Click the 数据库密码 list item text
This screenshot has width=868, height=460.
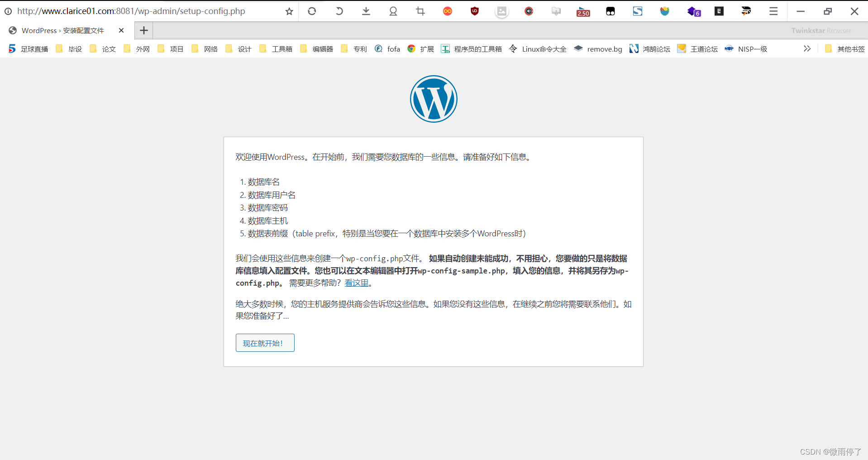tap(267, 208)
